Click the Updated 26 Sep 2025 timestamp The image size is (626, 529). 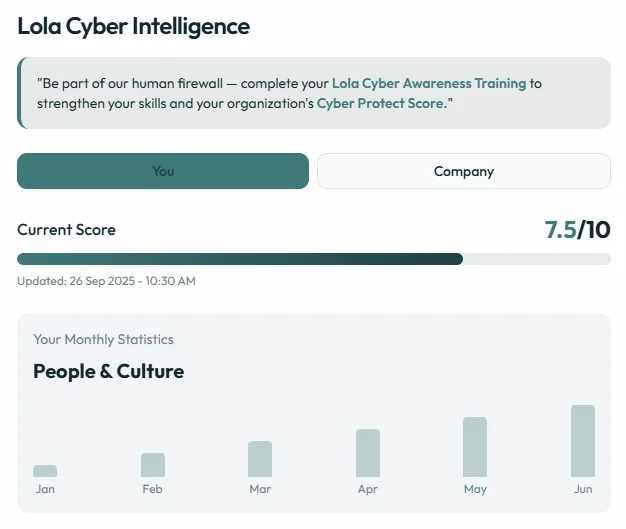tap(106, 281)
